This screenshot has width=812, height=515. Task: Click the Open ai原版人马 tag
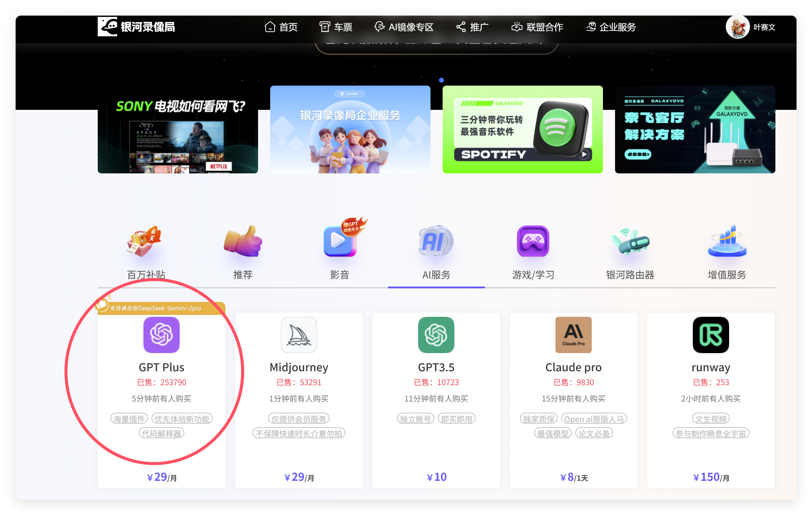pyautogui.click(x=594, y=419)
